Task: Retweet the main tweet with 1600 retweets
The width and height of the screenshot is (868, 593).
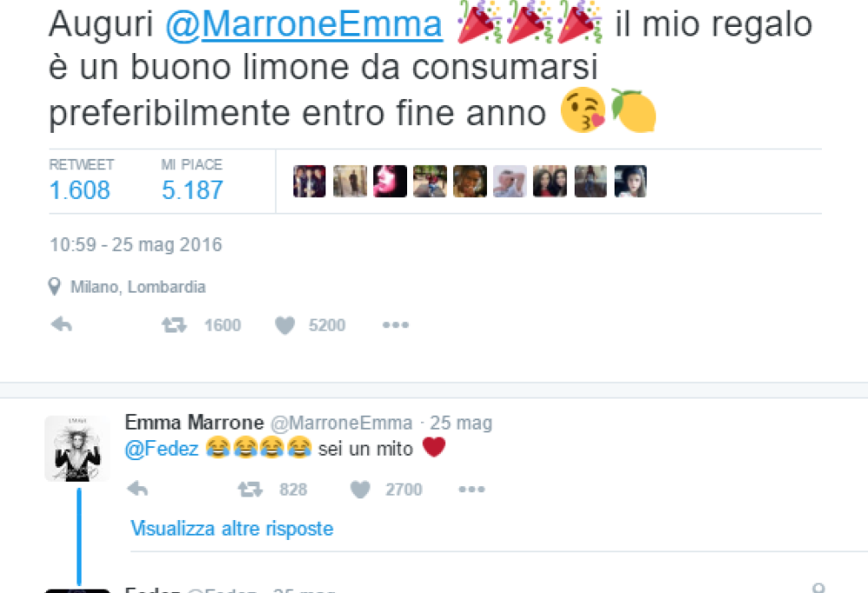Action: [174, 325]
